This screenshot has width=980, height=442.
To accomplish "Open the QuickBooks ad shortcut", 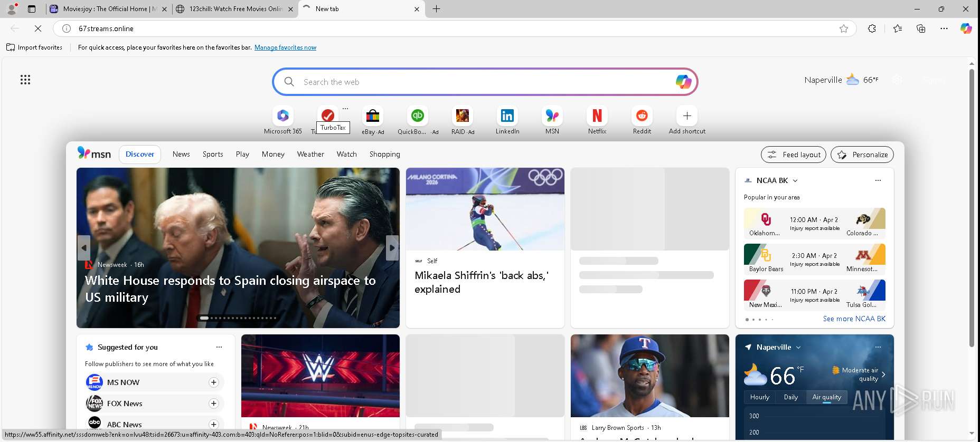I will point(418,121).
